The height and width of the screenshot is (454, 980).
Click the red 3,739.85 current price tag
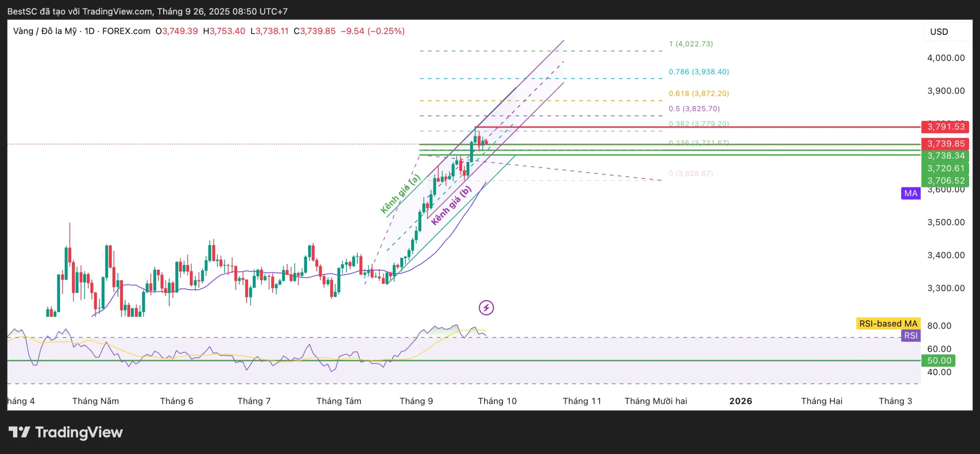(945, 144)
